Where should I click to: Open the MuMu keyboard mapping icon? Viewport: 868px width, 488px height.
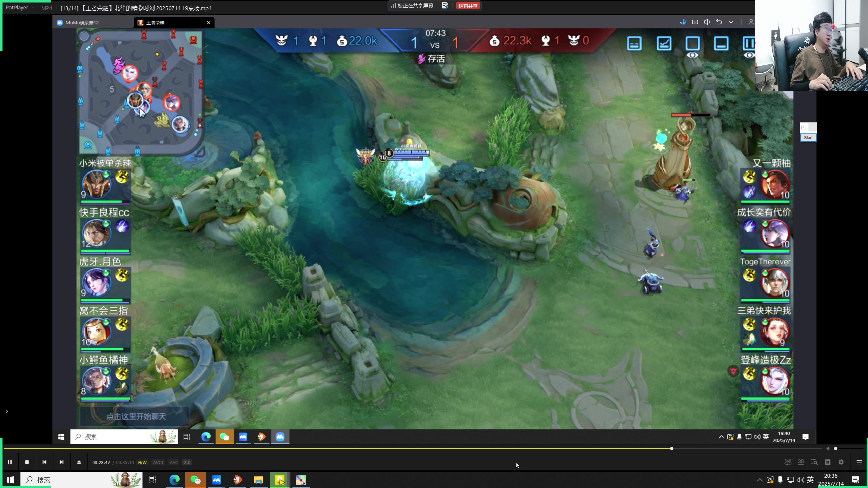pos(695,22)
